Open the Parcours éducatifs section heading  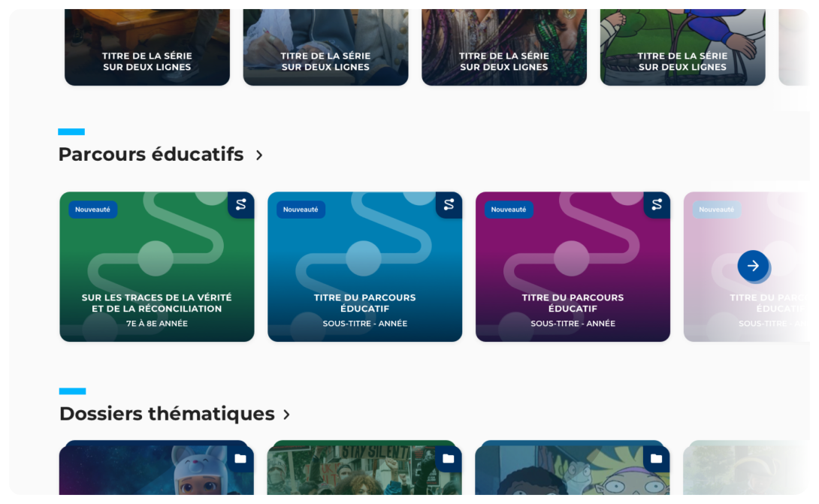pyautogui.click(x=151, y=155)
